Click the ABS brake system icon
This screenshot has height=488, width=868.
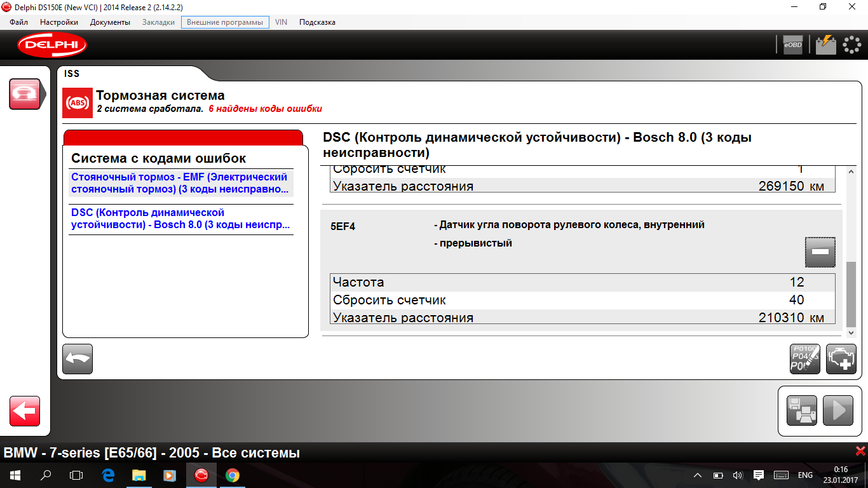[x=77, y=102]
